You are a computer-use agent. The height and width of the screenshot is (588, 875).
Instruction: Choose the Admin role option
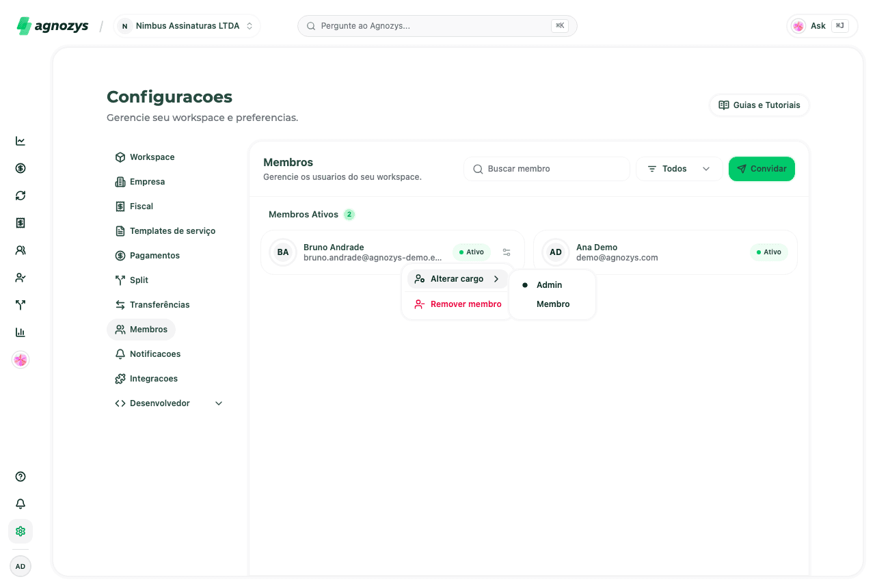(552, 285)
